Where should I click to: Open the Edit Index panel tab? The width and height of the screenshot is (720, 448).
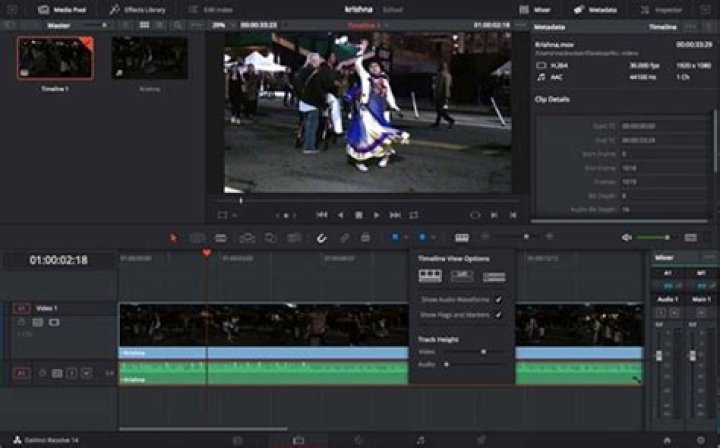[x=211, y=10]
